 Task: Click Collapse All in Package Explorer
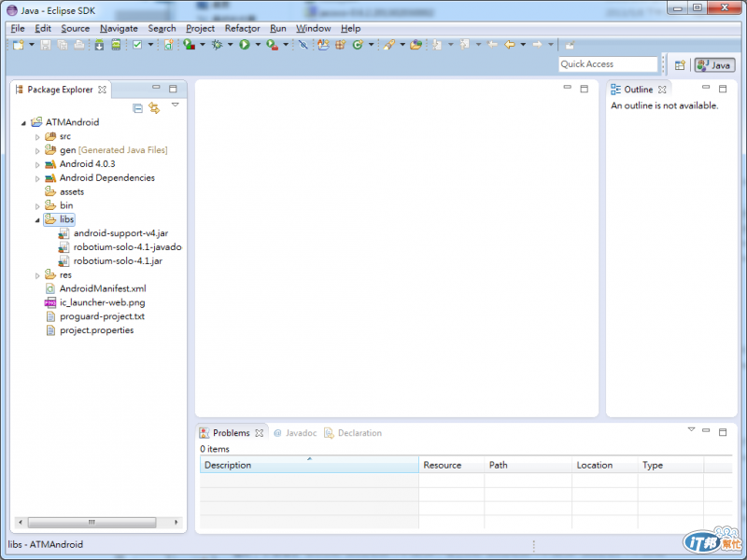(x=137, y=108)
